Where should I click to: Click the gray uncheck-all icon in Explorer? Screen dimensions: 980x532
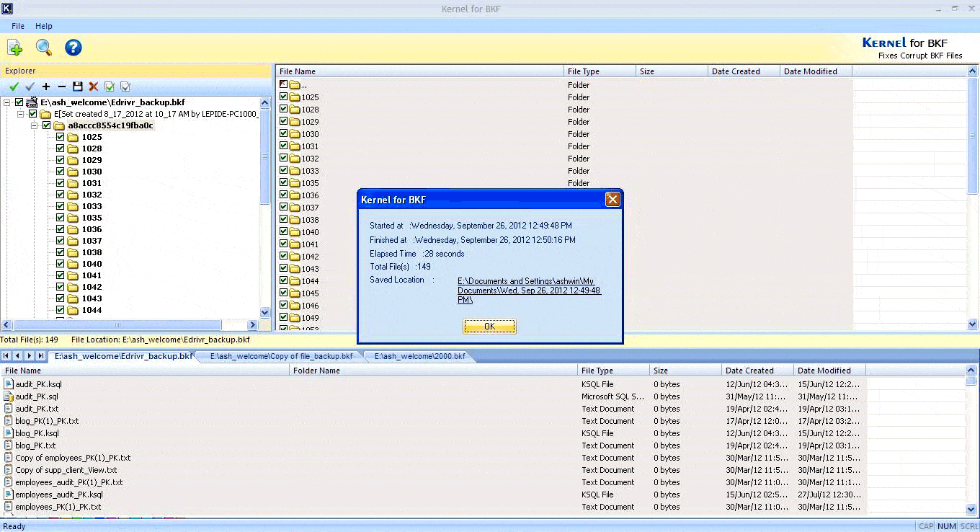click(30, 87)
